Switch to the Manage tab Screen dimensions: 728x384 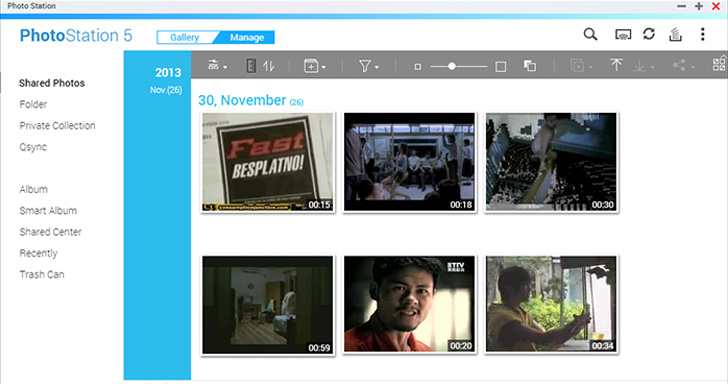pos(247,38)
